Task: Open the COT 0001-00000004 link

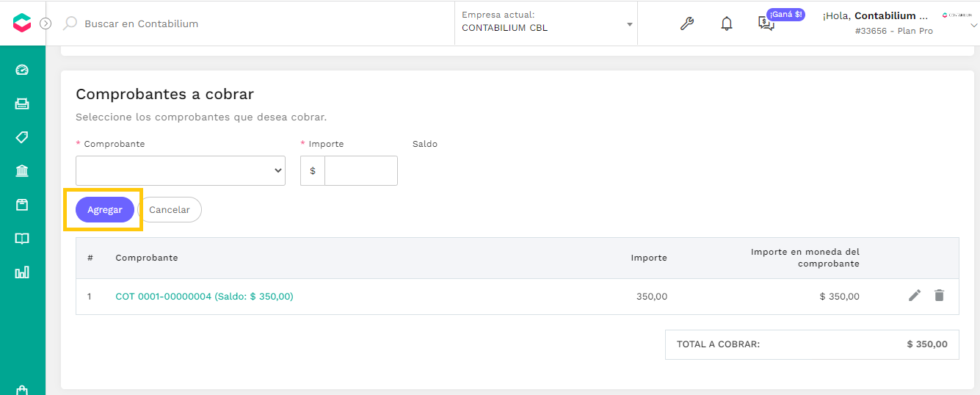Action: click(204, 297)
